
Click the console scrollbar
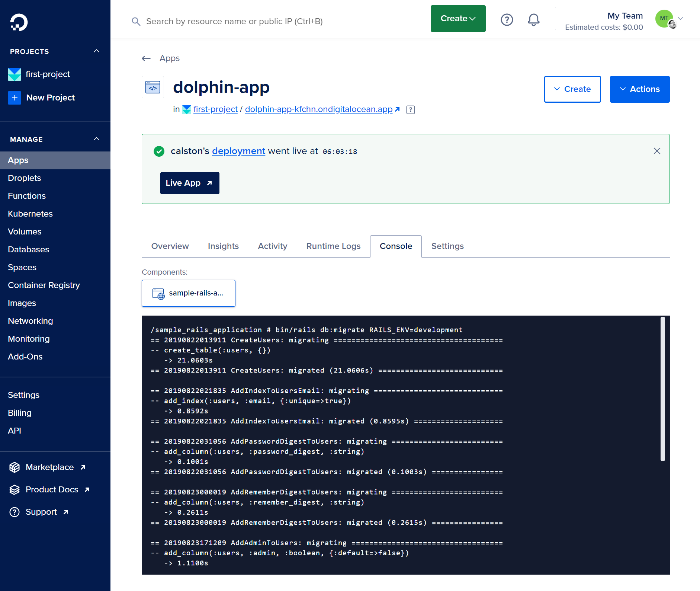pos(662,389)
